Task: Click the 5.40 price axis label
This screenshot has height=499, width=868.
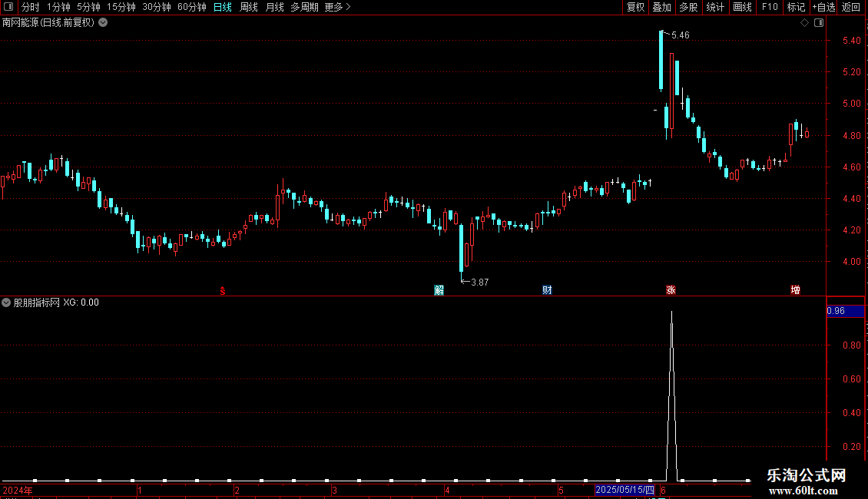Action: [x=851, y=41]
